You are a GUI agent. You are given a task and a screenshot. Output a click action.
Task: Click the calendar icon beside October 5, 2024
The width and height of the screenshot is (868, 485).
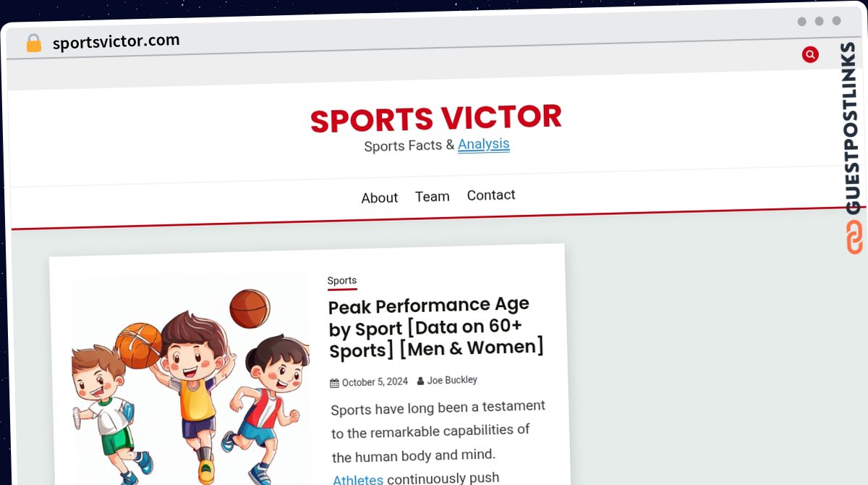point(334,383)
